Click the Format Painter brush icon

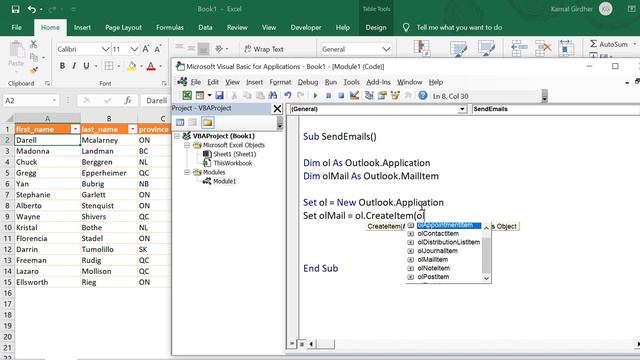pyautogui.click(x=34, y=70)
